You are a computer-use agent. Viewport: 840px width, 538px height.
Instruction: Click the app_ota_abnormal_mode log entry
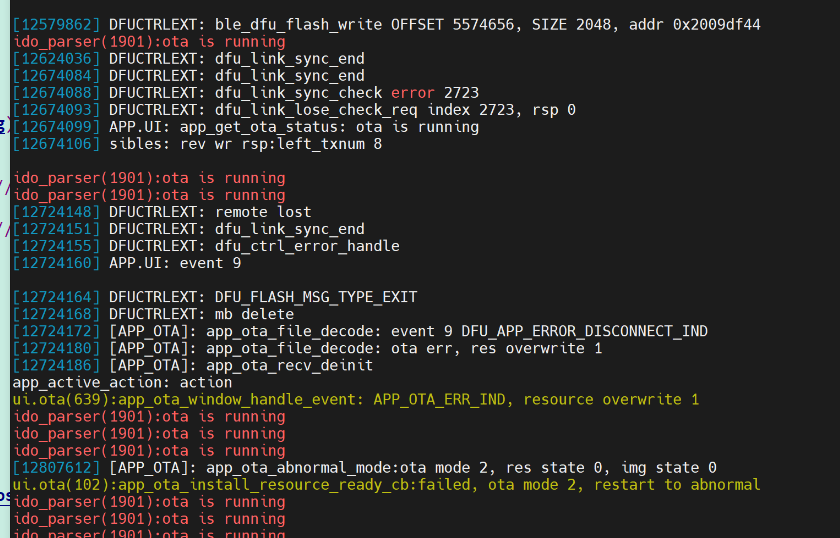(x=364, y=468)
